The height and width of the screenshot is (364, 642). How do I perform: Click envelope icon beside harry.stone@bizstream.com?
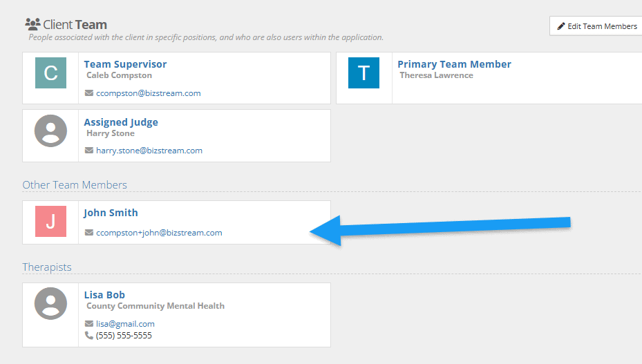[x=88, y=151]
